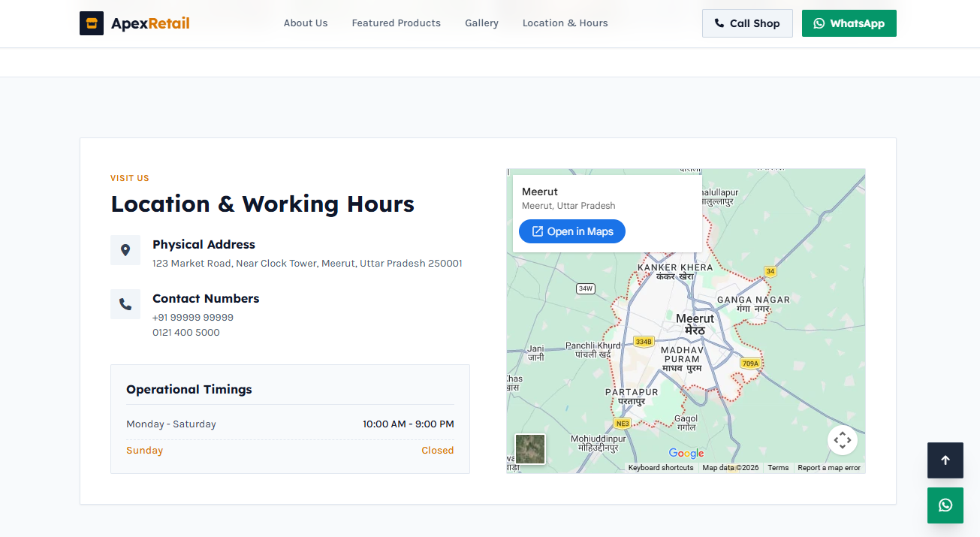Viewport: 980px width, 537px height.
Task: Click the ApexRetail brand name
Action: (150, 23)
